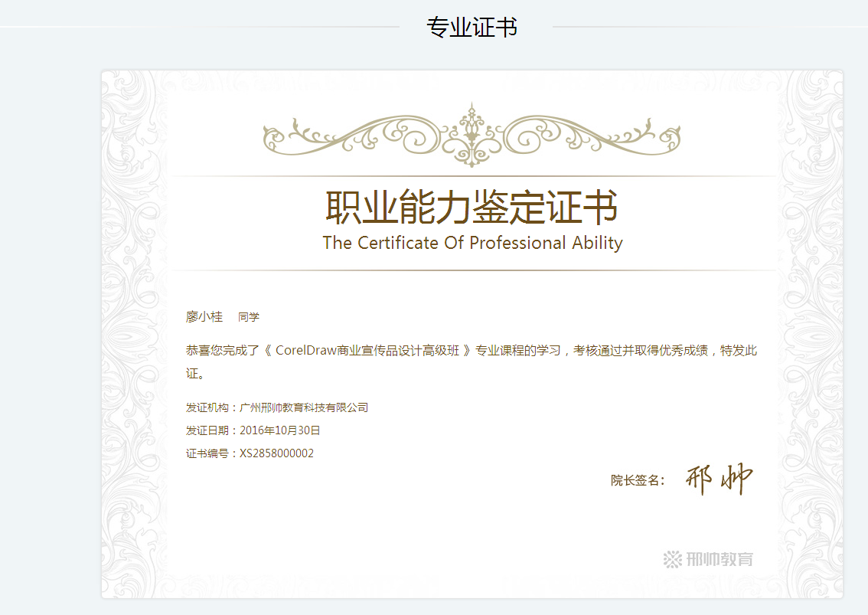Click the ornamental flourish above the certificate title
868x615 pixels.
point(472,136)
